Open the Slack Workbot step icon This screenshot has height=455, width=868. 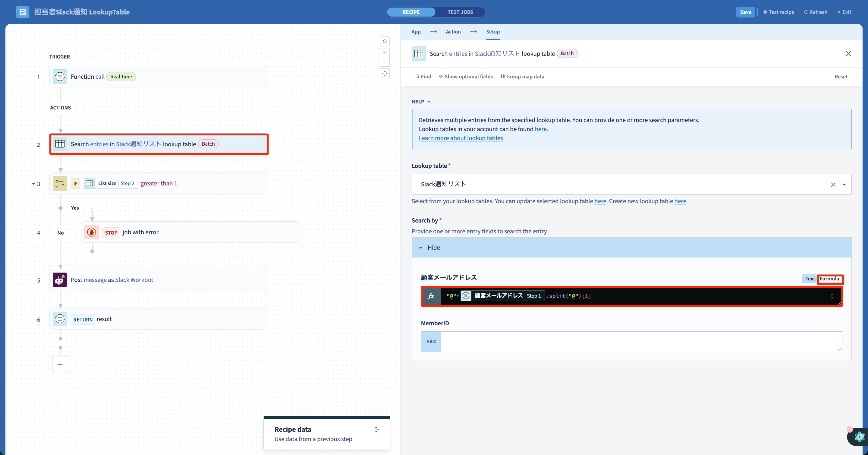(60, 280)
